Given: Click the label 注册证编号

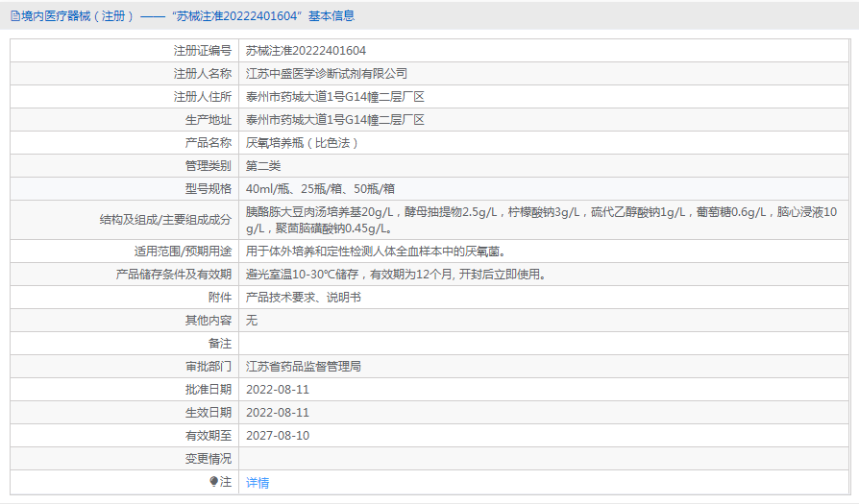Looking at the screenshot, I should 203,51.
